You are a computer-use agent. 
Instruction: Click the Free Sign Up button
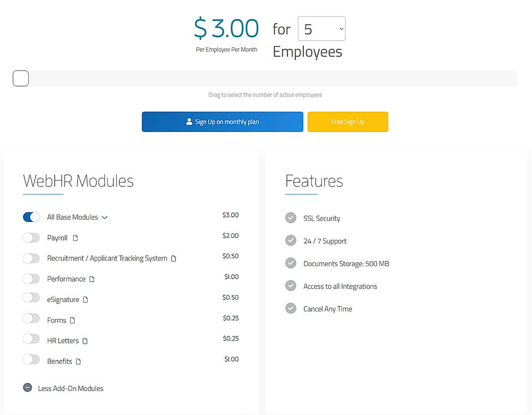348,121
